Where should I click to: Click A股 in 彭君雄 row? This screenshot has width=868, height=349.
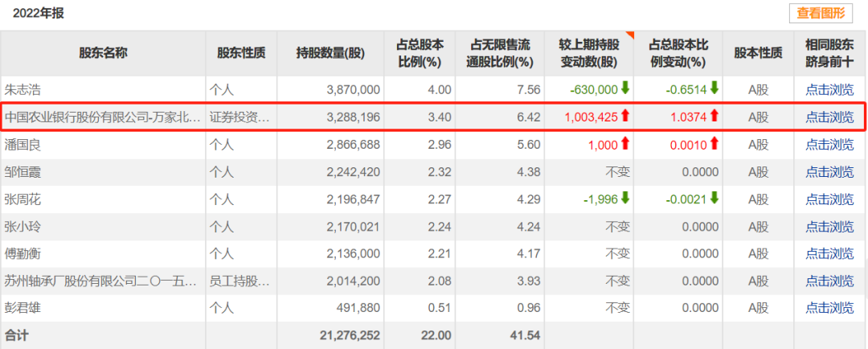click(x=759, y=308)
